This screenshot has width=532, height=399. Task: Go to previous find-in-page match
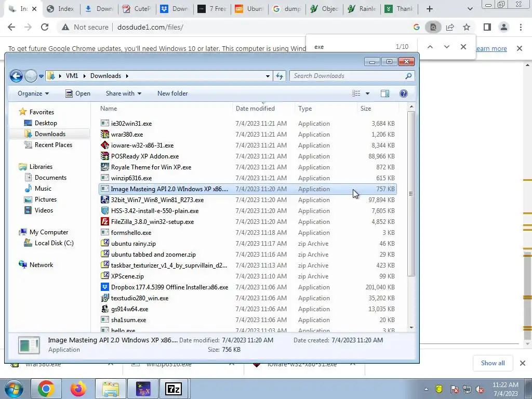[430, 47]
